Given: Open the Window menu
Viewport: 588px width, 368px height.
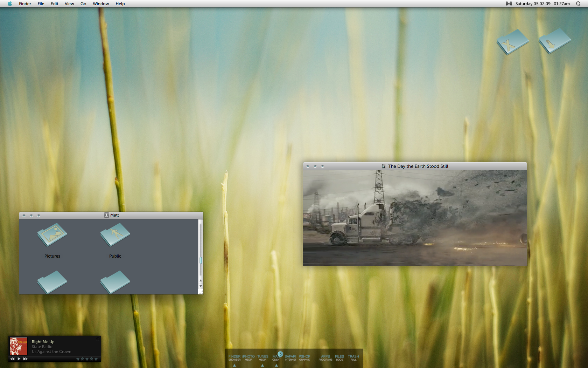Looking at the screenshot, I should click(101, 4).
